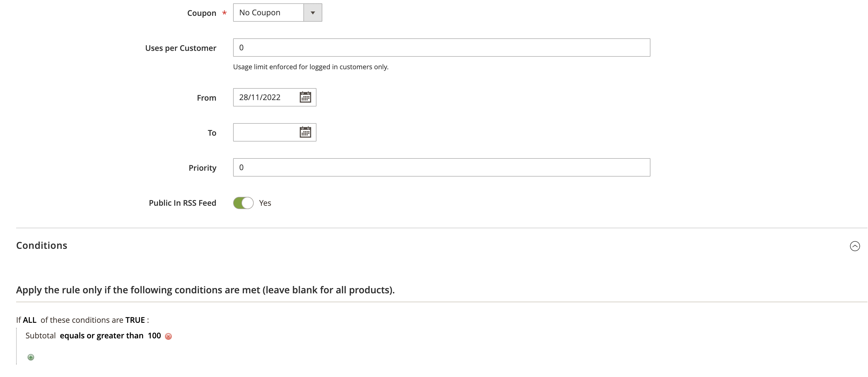
Task: Change the ALL aggregator in the conditions rule
Action: point(30,320)
